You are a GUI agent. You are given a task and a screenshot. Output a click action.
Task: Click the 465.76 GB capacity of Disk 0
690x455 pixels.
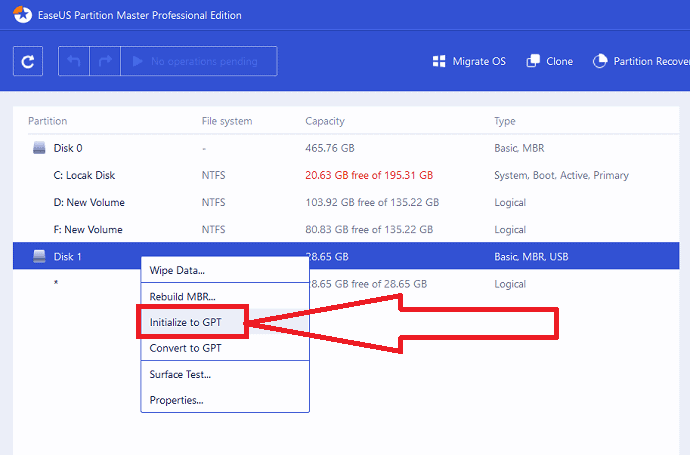pos(330,148)
